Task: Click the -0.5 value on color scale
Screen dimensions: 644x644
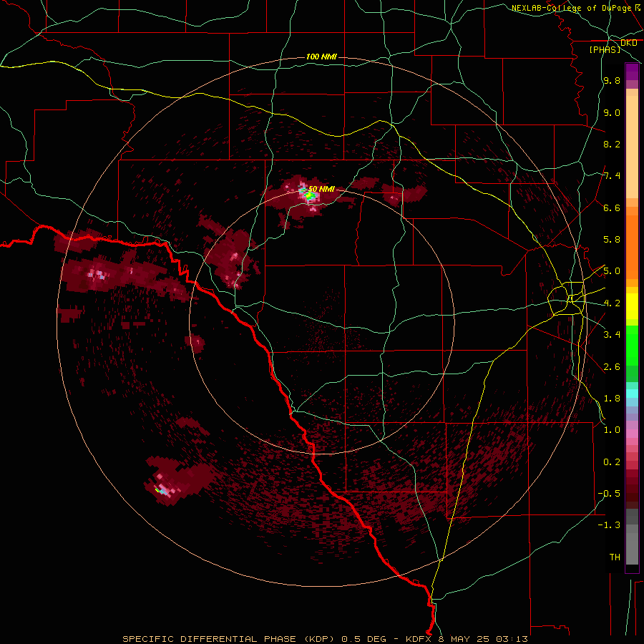Action: (x=609, y=494)
